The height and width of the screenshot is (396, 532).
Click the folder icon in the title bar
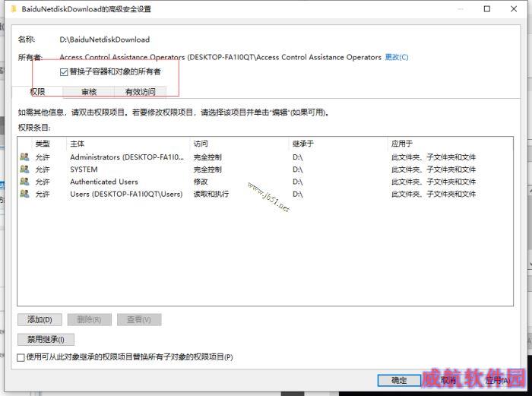click(14, 9)
